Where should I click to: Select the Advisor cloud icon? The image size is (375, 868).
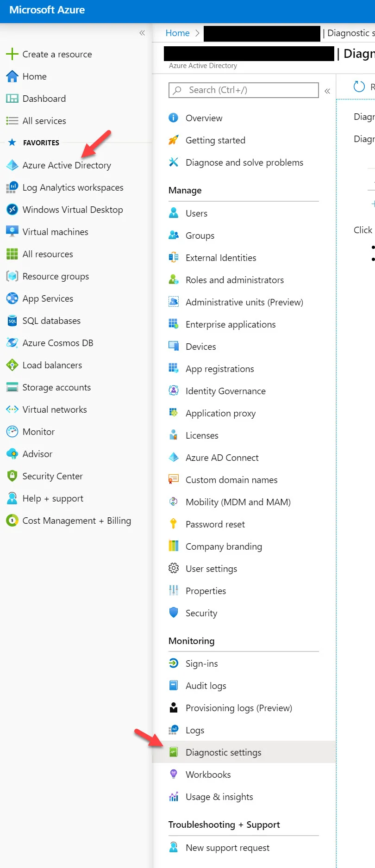(x=12, y=454)
